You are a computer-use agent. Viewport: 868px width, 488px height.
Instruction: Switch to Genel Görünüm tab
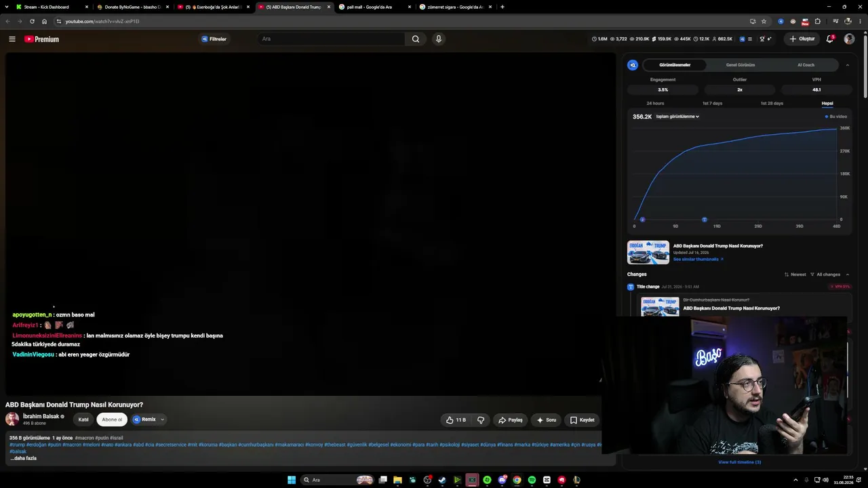point(741,65)
